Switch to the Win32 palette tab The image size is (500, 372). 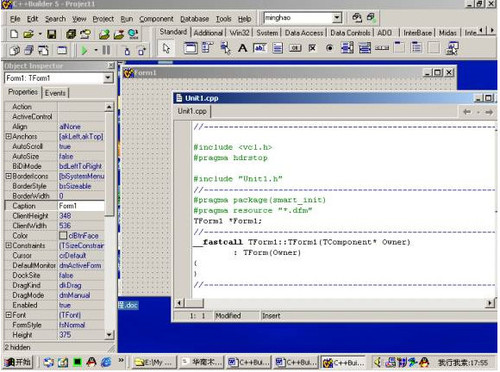click(x=239, y=33)
